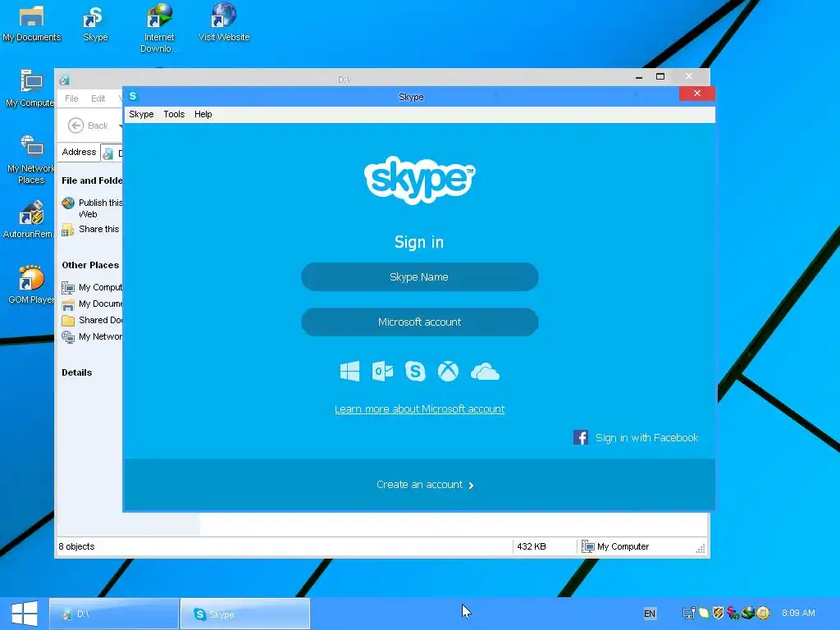This screenshot has height=630, width=840.
Task: Click the Skype S icon in the services row
Action: pos(415,371)
